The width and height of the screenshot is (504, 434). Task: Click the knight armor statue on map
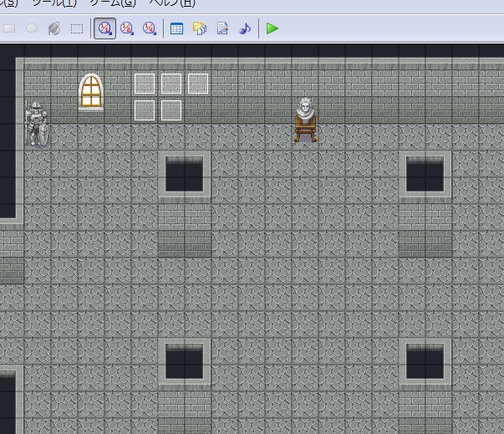[x=38, y=124]
